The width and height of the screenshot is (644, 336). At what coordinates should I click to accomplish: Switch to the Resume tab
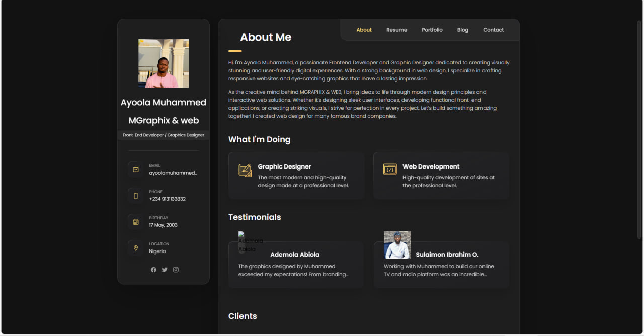click(396, 30)
